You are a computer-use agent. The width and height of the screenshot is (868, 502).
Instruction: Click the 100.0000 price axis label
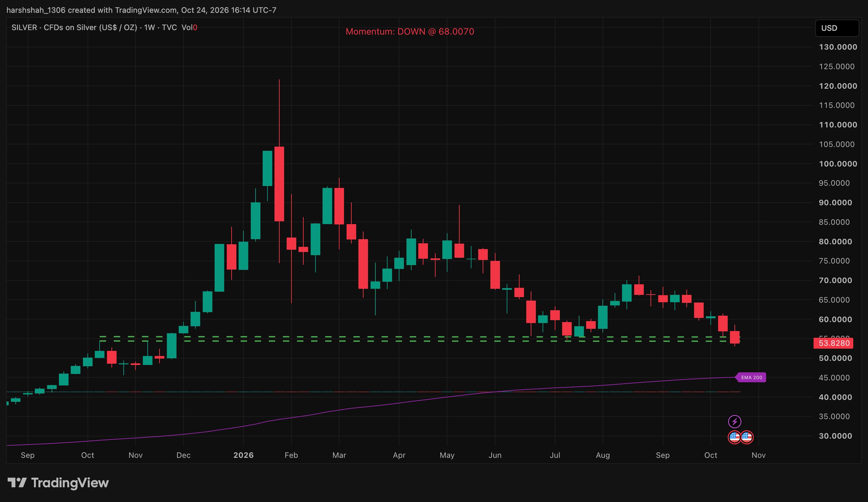click(x=838, y=164)
